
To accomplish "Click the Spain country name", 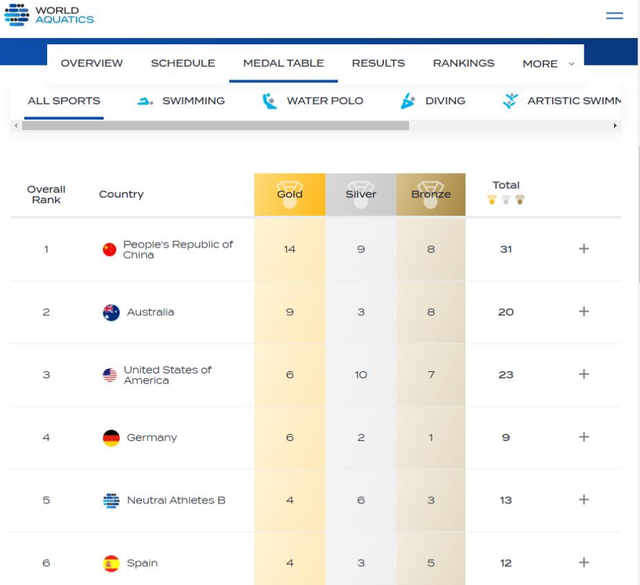I will [142, 563].
